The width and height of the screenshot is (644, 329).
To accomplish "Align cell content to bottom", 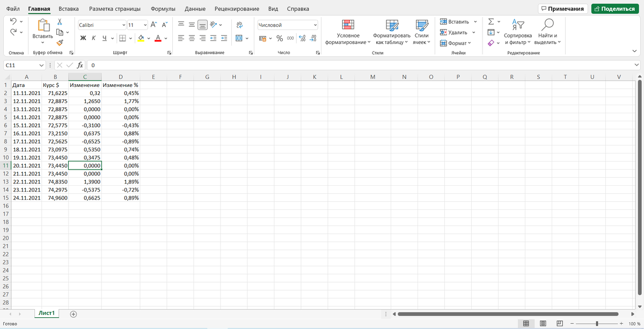I will [202, 25].
